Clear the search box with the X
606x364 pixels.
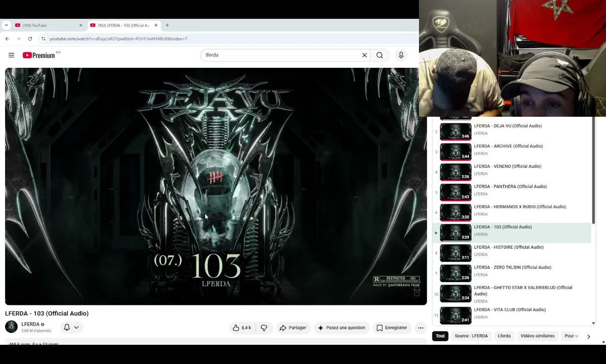364,55
